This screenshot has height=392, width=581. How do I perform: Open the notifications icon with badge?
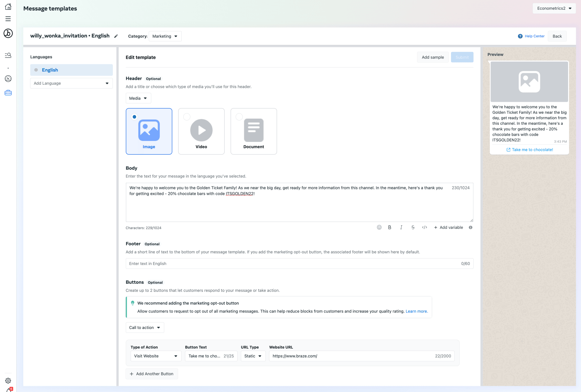click(9, 389)
